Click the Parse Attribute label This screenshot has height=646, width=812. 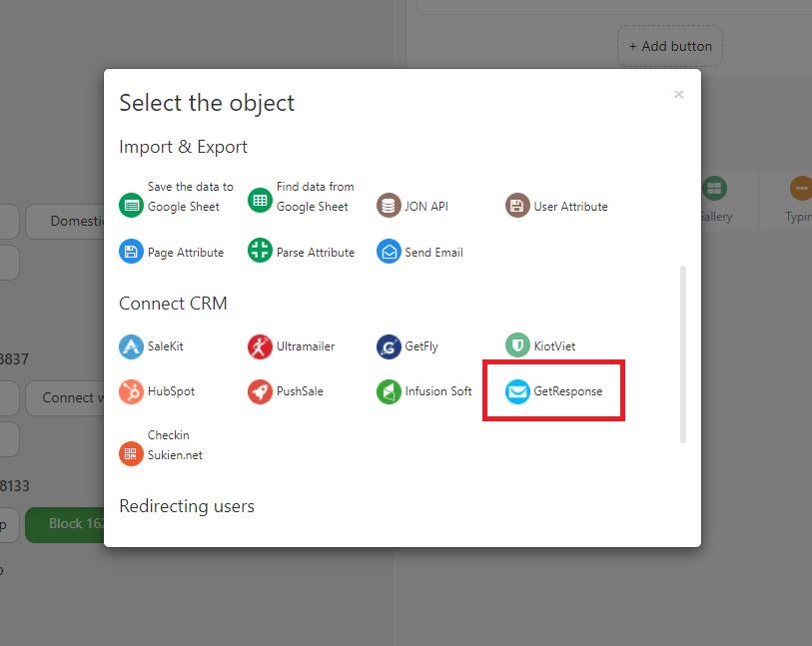[x=316, y=252]
